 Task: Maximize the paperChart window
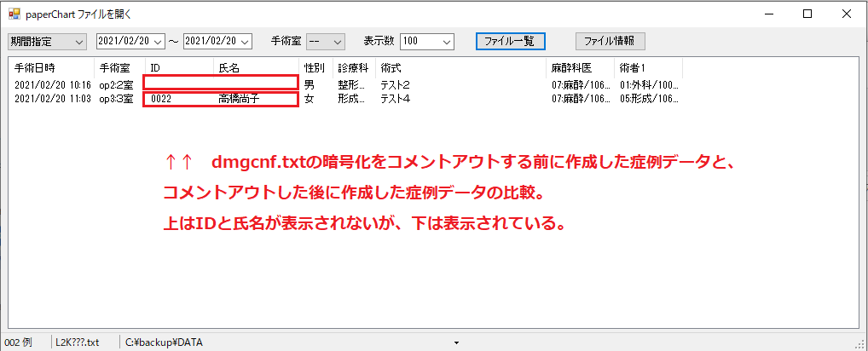click(x=807, y=14)
